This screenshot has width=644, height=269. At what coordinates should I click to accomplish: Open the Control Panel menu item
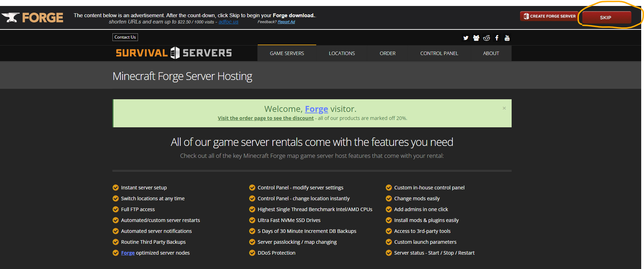pos(439,53)
